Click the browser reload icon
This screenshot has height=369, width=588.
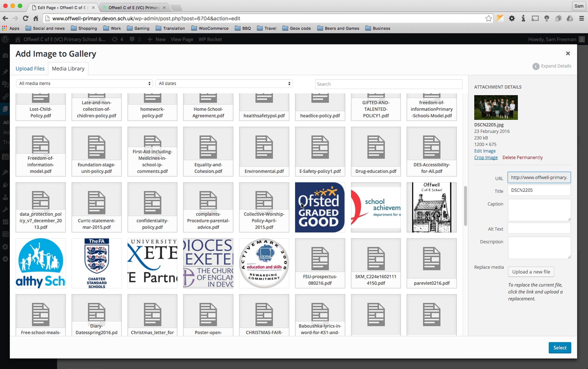(25, 18)
